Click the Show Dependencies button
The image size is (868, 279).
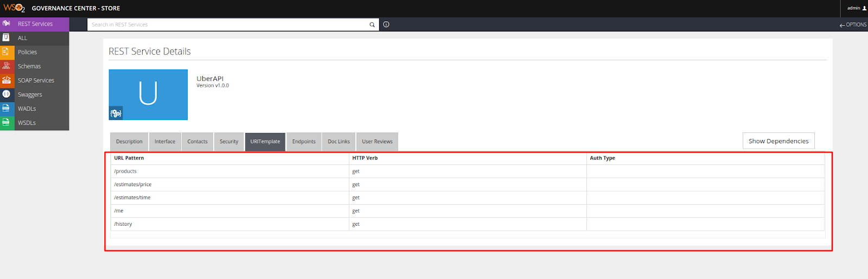(x=778, y=141)
